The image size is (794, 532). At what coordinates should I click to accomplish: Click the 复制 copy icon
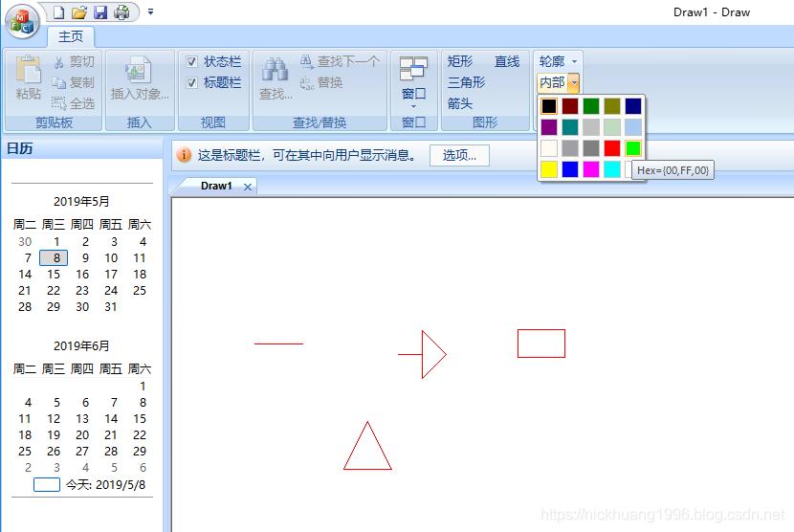click(58, 82)
